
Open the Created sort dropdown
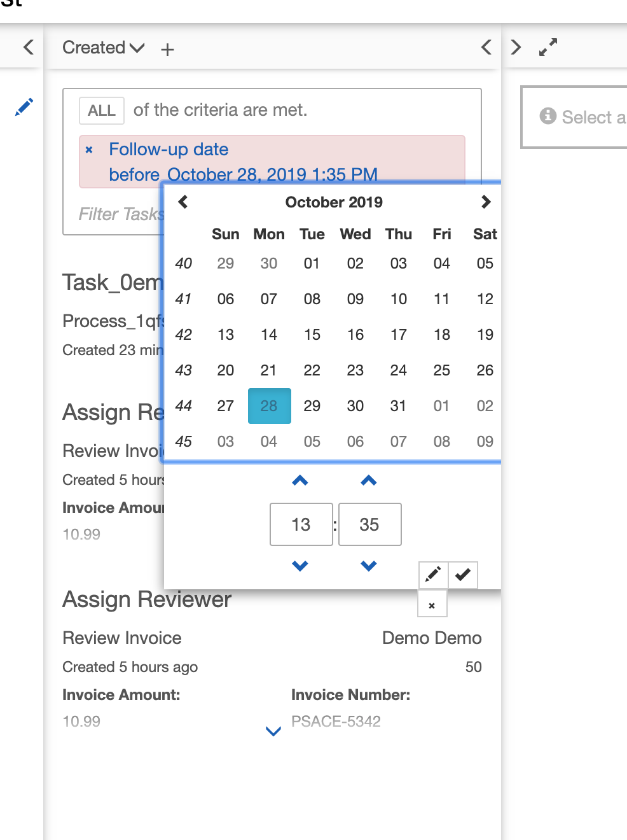103,48
